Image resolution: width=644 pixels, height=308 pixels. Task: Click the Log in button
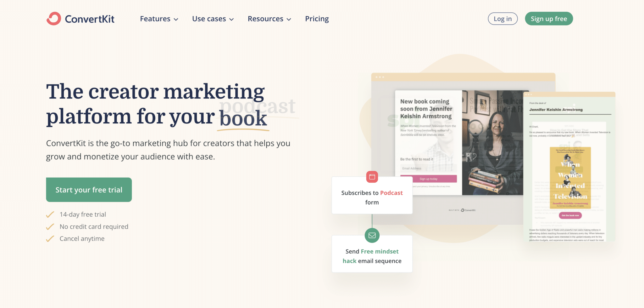[502, 19]
